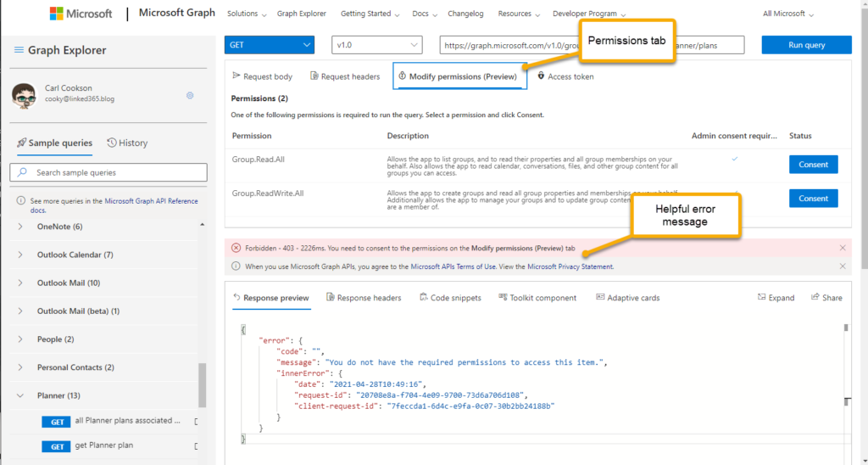Select the Response preview tab
The width and height of the screenshot is (868, 465).
(x=271, y=298)
